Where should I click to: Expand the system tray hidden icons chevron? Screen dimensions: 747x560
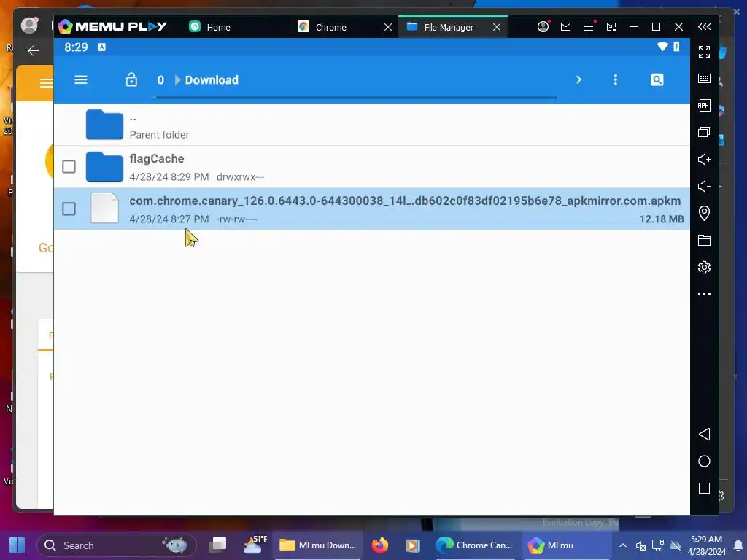pyautogui.click(x=623, y=545)
